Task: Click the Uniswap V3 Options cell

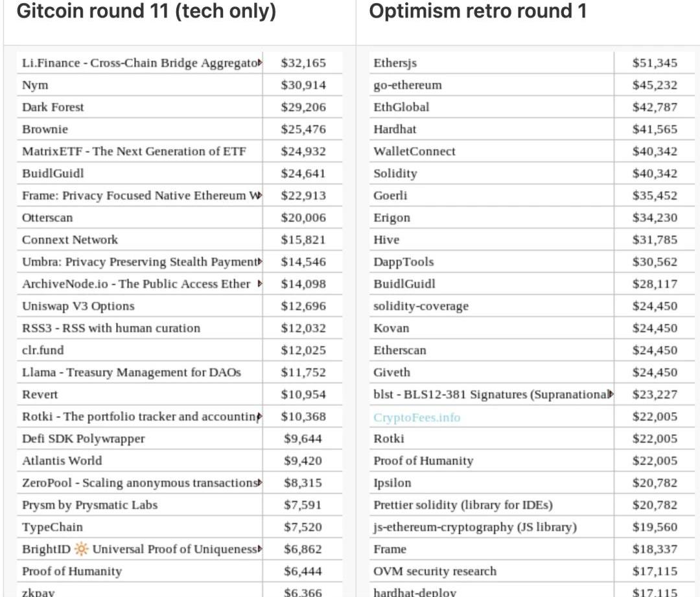Action: tap(78, 306)
